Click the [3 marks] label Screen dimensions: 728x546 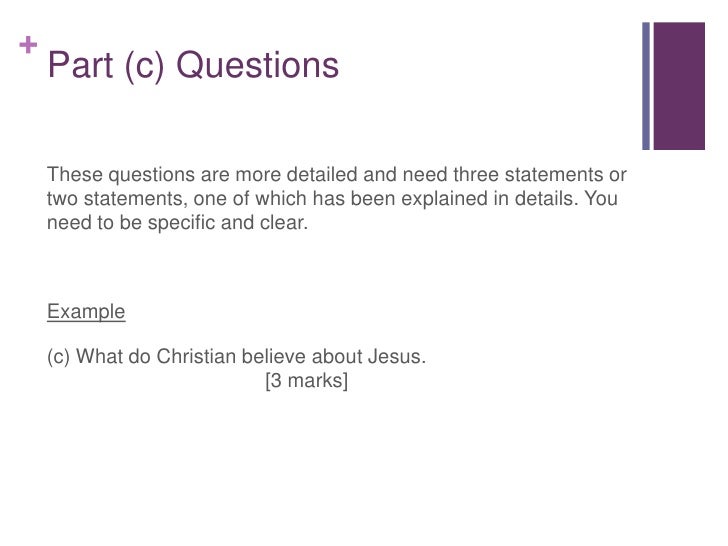(306, 381)
